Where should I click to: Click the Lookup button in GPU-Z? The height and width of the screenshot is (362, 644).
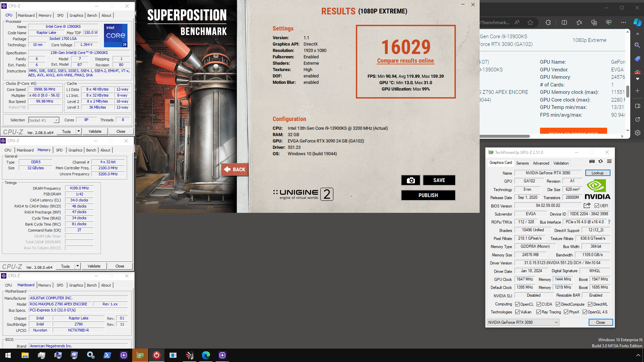pos(597,173)
